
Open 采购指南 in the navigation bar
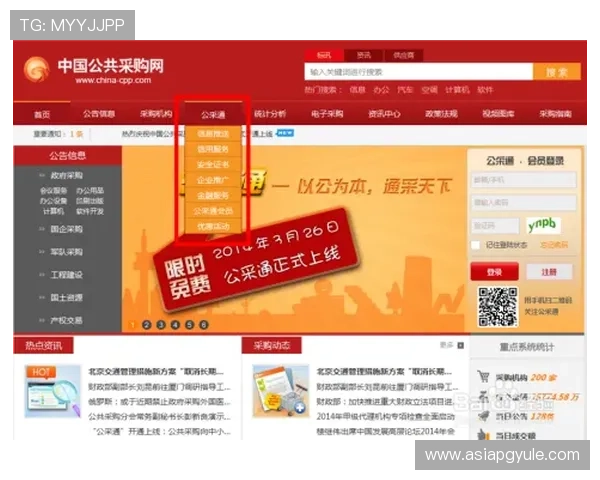tap(555, 114)
